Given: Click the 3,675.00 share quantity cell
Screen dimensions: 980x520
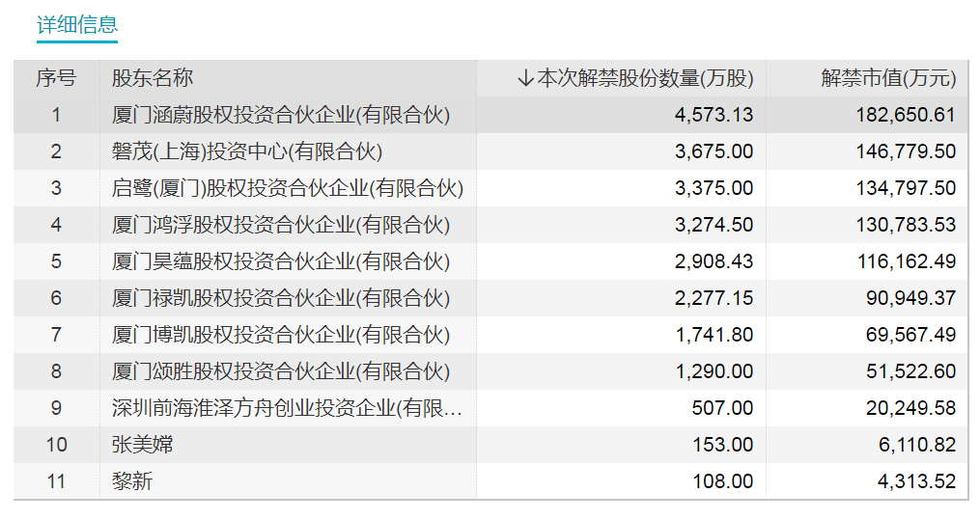Looking at the screenshot, I should (x=714, y=151).
